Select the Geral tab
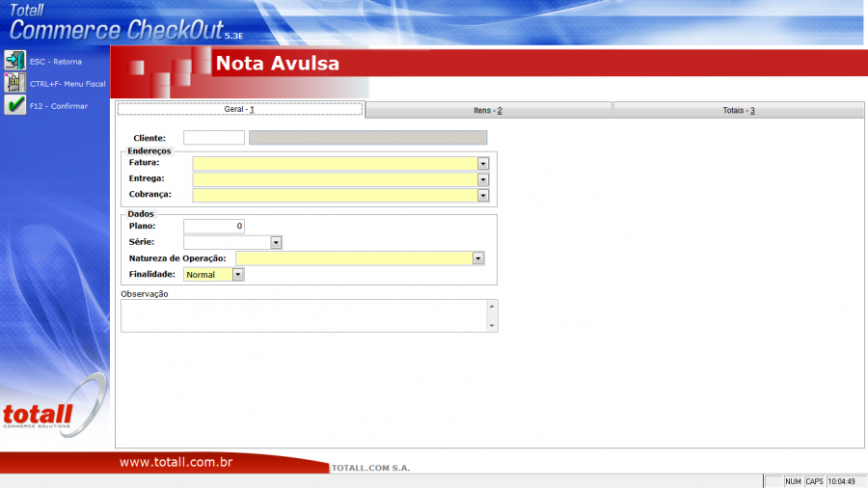 click(x=239, y=110)
